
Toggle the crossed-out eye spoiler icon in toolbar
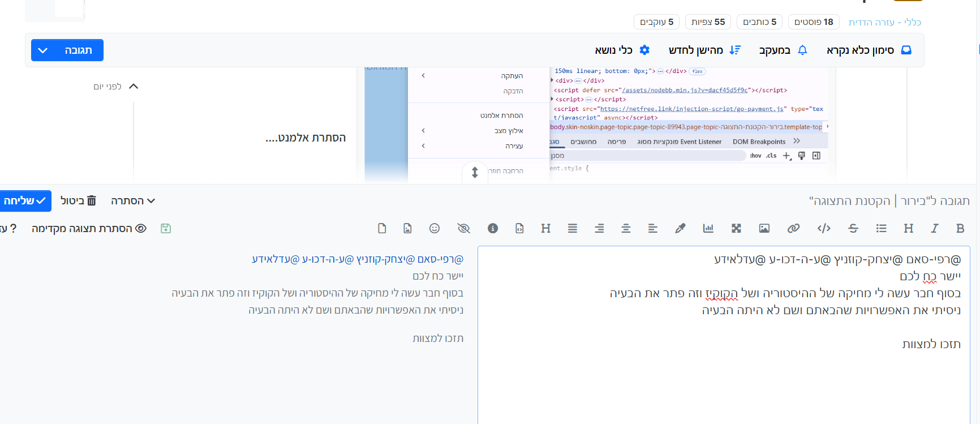pyautogui.click(x=463, y=228)
